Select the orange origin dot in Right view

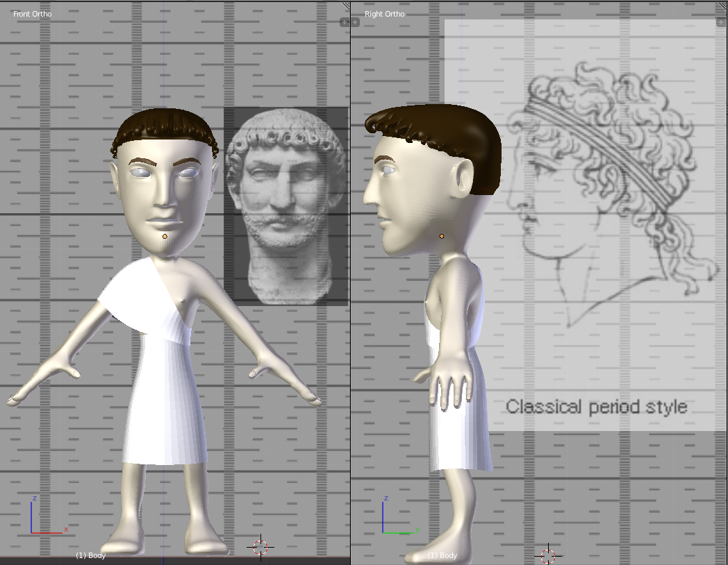pyautogui.click(x=441, y=237)
